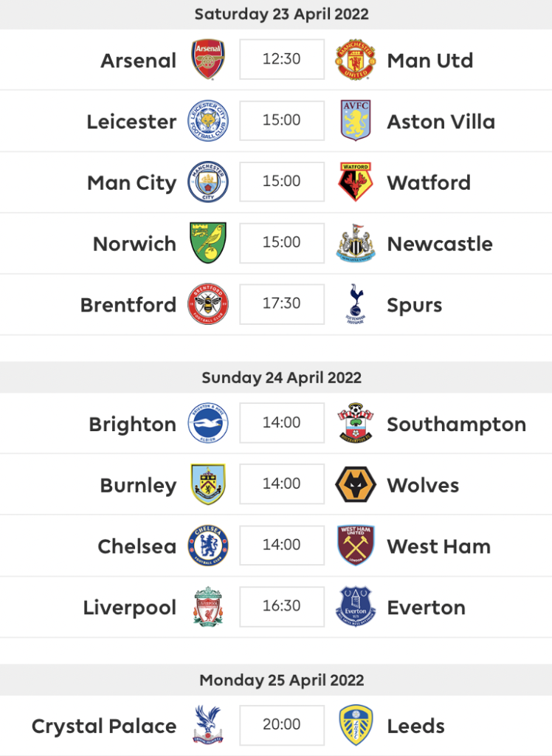Click the Norwich canary crest

pyautogui.click(x=208, y=242)
